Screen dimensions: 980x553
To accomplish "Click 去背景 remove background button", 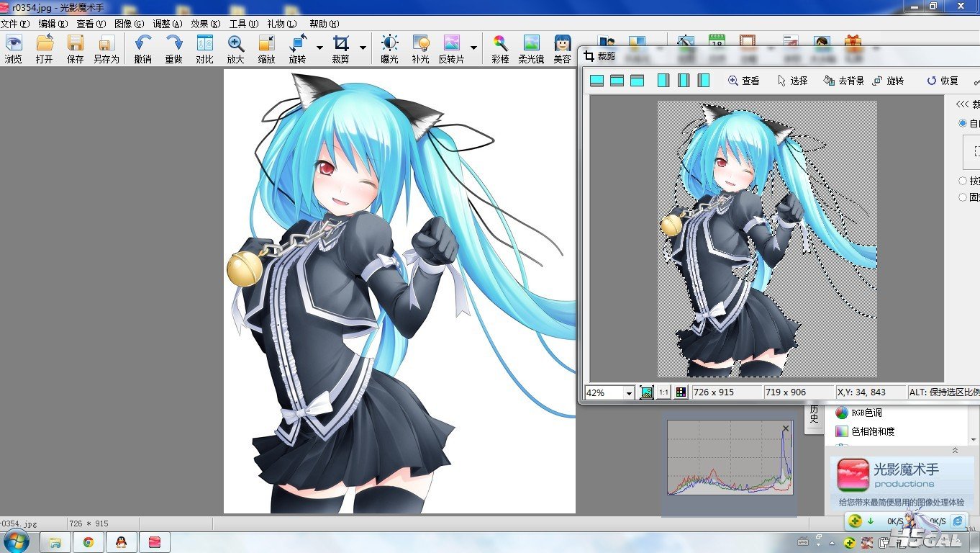I will pos(844,81).
